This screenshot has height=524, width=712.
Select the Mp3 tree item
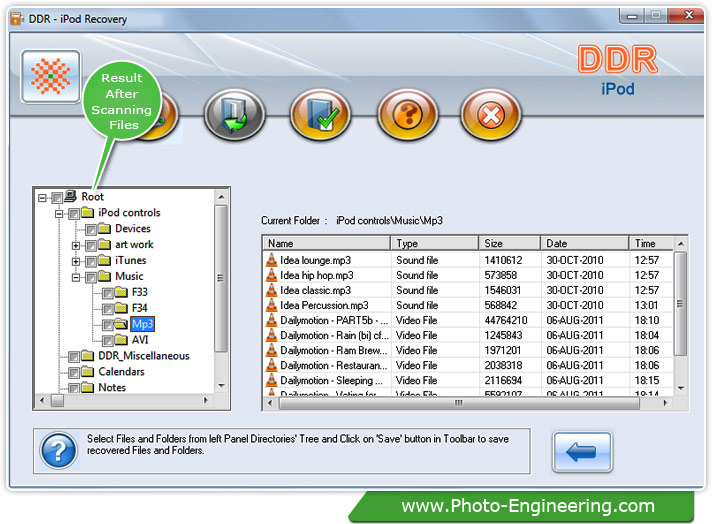(x=143, y=324)
